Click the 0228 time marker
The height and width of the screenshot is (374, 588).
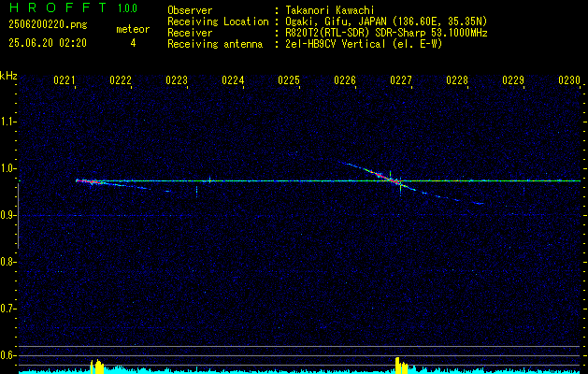coord(457,80)
